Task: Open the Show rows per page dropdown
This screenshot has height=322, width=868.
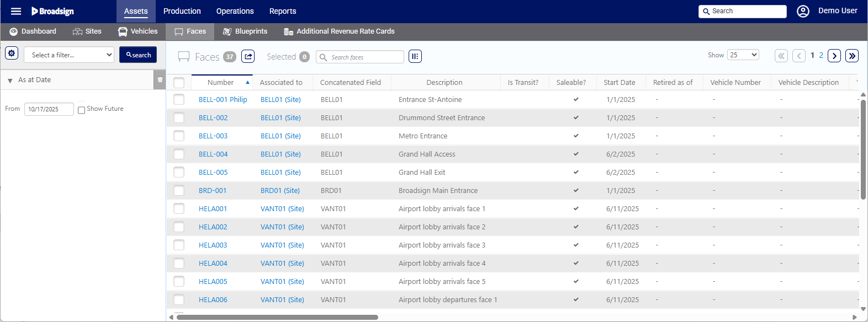Action: pyautogui.click(x=743, y=55)
